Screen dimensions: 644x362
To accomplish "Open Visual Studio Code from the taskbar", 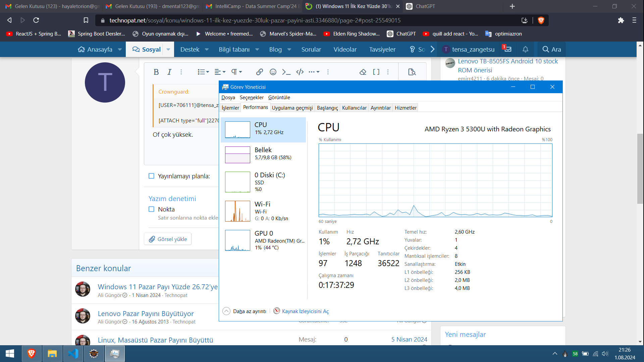I will pos(73,354).
